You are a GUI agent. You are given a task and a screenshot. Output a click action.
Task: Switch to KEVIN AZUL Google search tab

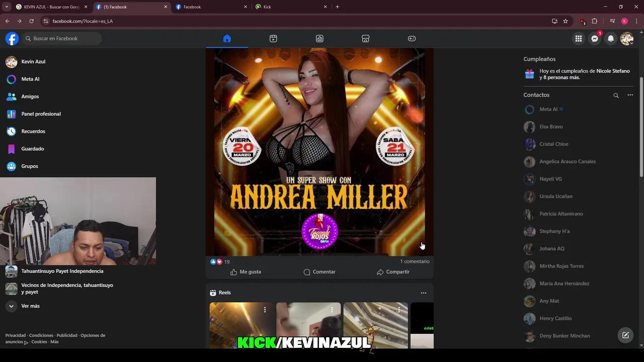click(x=51, y=7)
